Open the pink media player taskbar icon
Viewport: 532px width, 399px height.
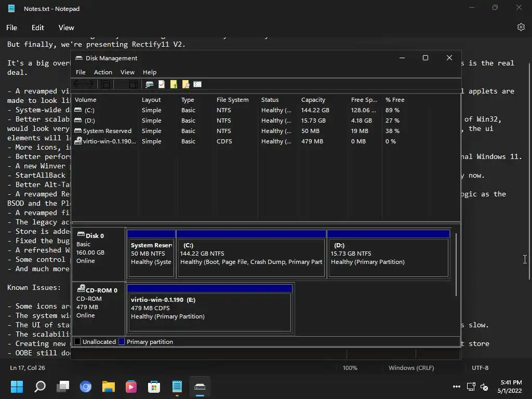(x=131, y=387)
